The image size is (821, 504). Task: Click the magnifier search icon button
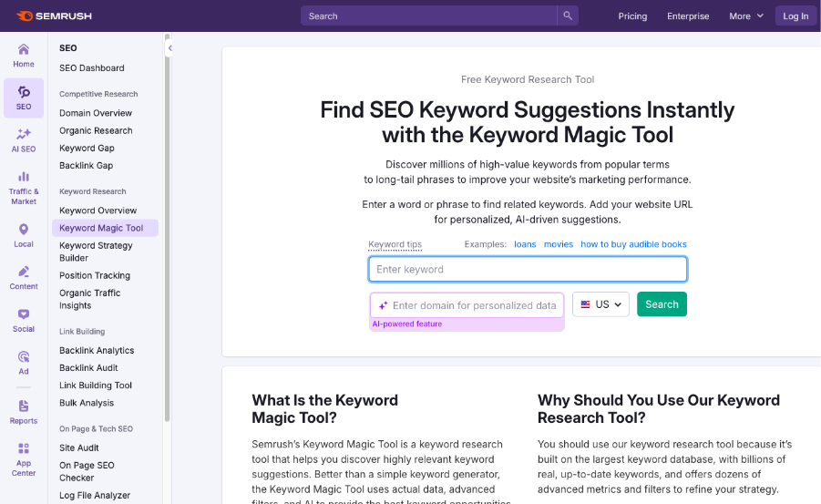568,15
